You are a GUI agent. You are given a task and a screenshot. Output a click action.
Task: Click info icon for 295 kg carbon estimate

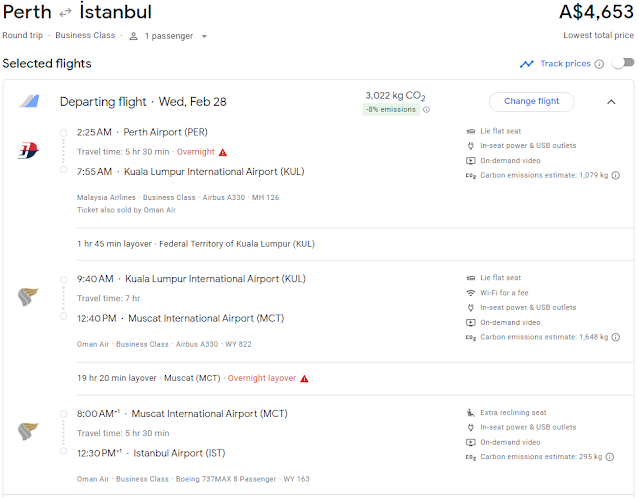[x=610, y=457]
